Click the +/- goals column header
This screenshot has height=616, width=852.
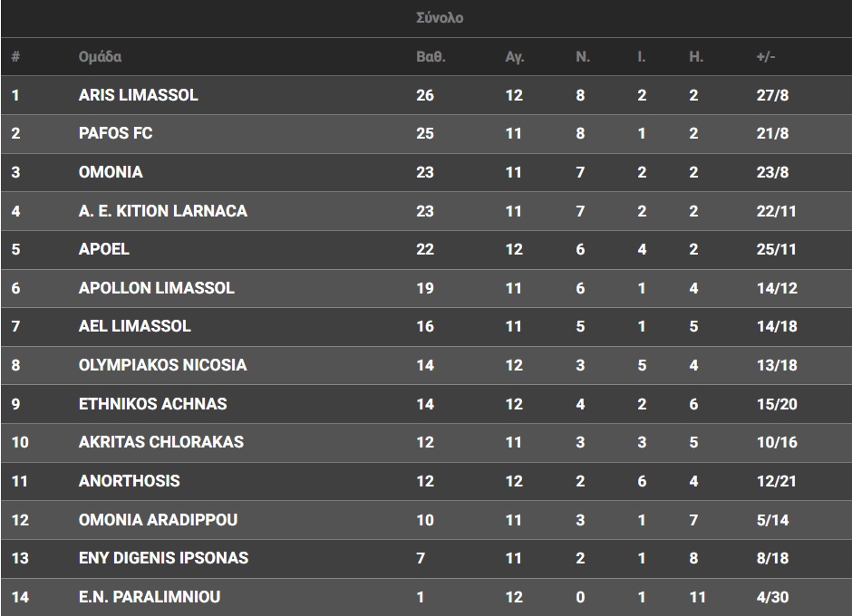[x=765, y=57]
